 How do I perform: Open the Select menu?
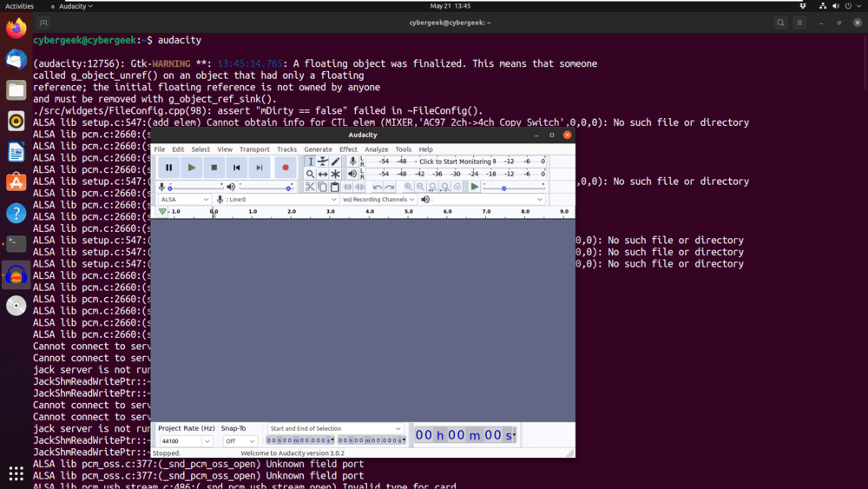201,149
